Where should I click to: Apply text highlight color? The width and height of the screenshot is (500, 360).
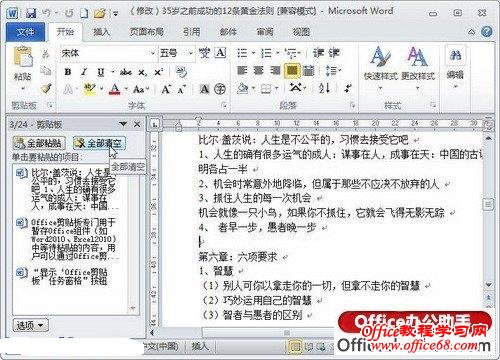[89, 89]
